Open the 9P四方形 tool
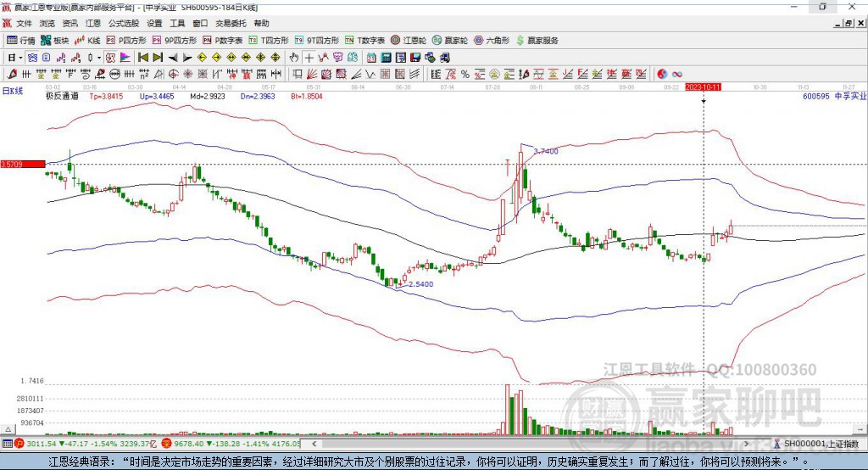 175,41
